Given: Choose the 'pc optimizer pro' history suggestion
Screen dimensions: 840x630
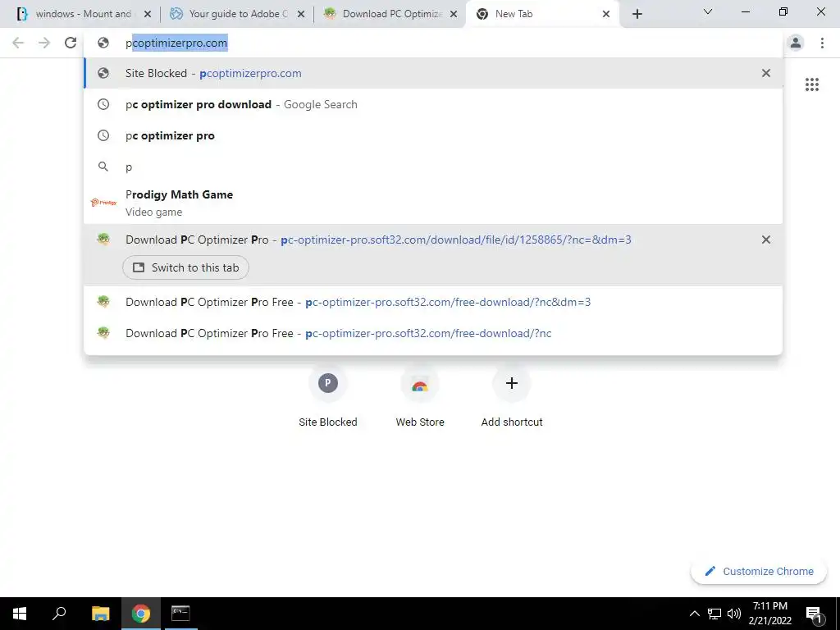Looking at the screenshot, I should point(433,135).
